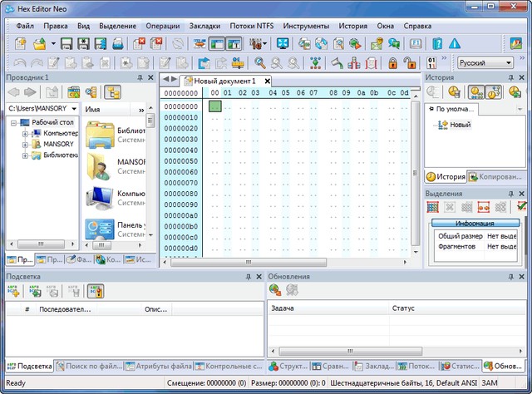This screenshot has height=394, width=532.
Task: Toggle auto-hide pin on Подсветка panel
Action: [248, 277]
